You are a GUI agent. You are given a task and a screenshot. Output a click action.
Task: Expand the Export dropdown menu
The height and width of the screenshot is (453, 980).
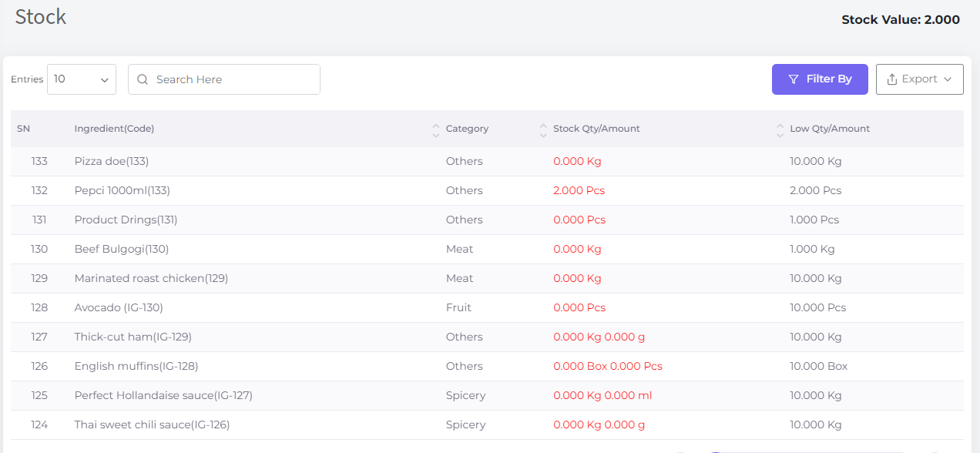pyautogui.click(x=920, y=79)
